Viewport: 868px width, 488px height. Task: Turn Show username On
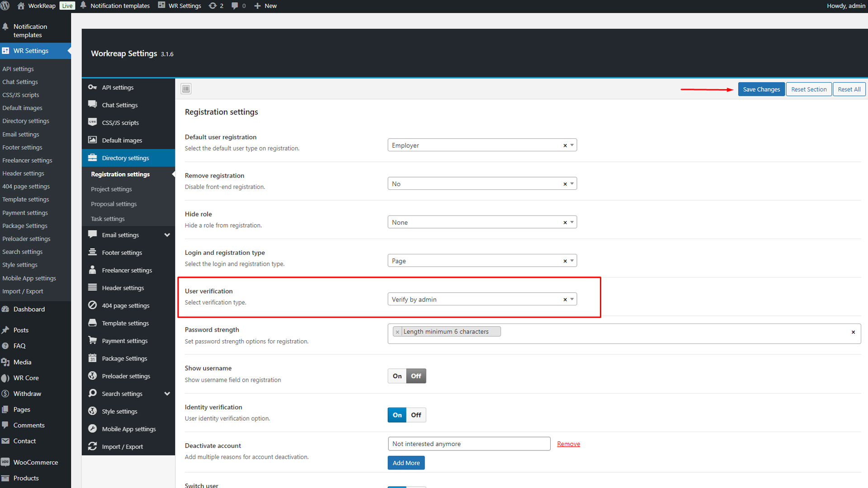[x=397, y=376]
